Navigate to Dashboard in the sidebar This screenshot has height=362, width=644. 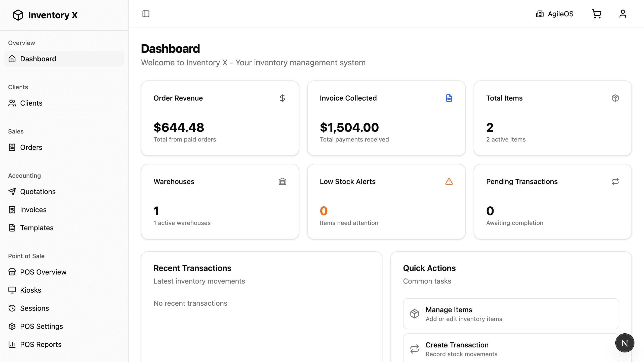38,59
